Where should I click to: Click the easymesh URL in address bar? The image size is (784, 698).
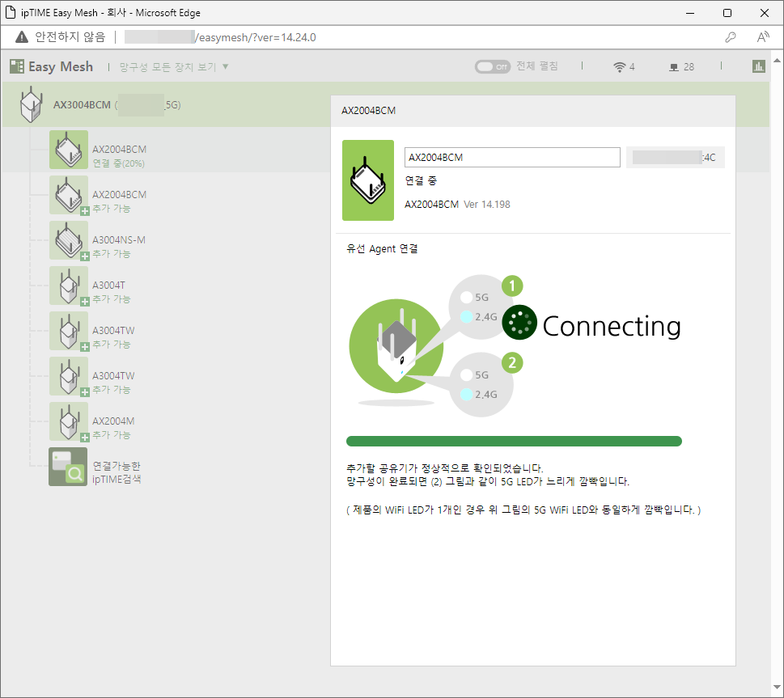256,37
